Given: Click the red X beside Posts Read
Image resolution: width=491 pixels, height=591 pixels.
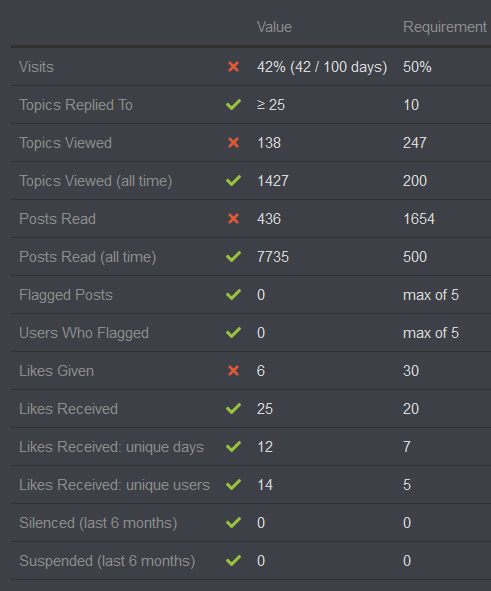Looking at the screenshot, I should [x=233, y=219].
